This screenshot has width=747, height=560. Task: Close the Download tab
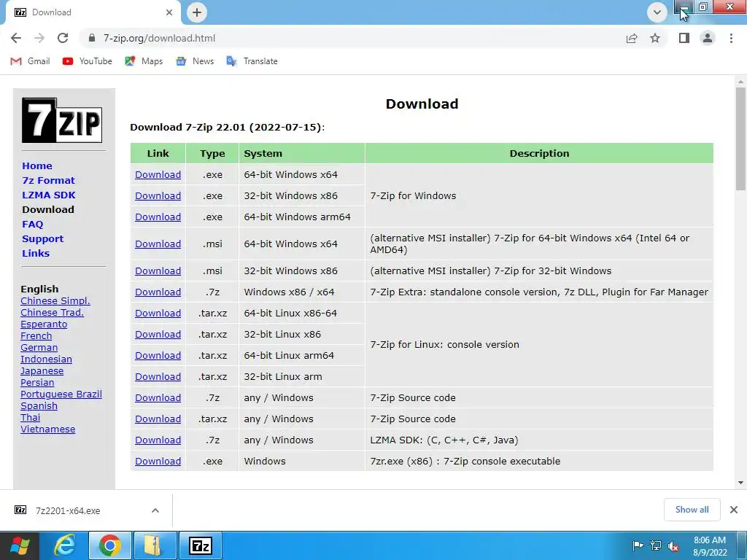coord(169,12)
